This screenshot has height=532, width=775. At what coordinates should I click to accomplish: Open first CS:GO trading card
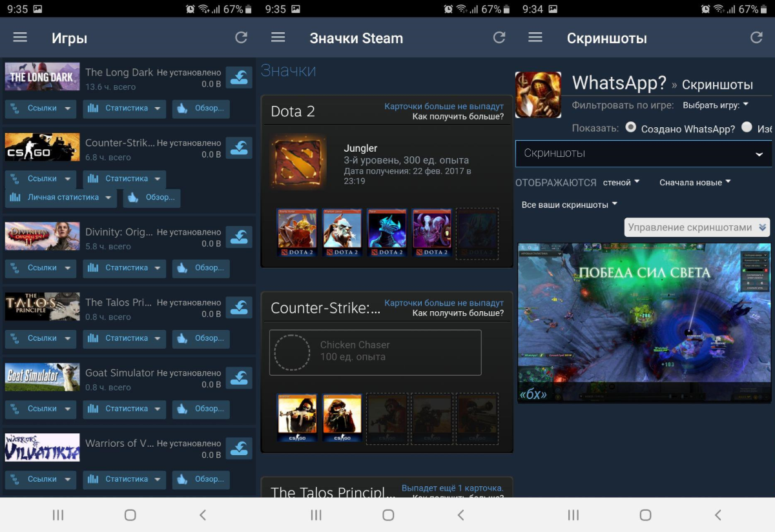point(297,418)
